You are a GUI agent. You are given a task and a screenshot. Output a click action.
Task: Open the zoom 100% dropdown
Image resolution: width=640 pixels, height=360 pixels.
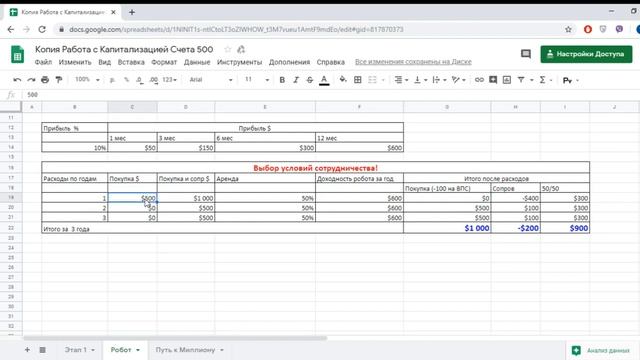tap(87, 80)
